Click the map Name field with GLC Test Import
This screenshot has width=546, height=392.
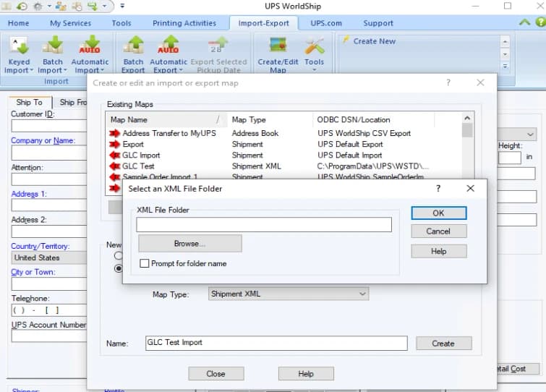click(x=276, y=343)
